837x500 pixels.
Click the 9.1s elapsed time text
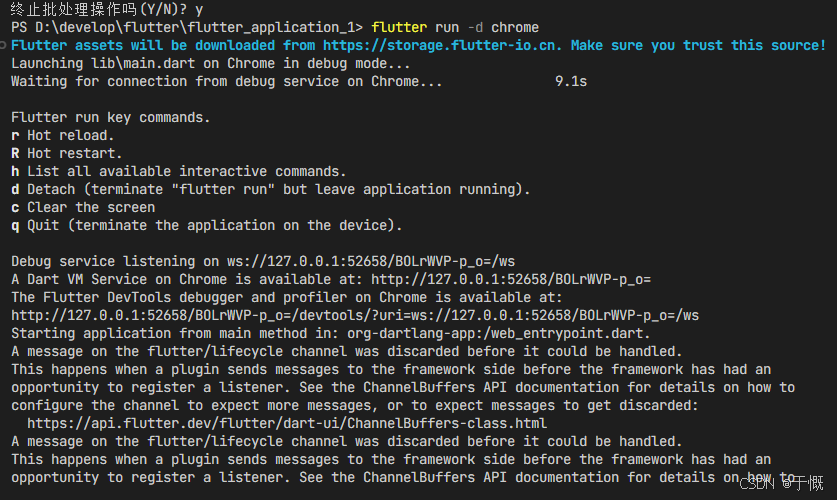(x=571, y=82)
